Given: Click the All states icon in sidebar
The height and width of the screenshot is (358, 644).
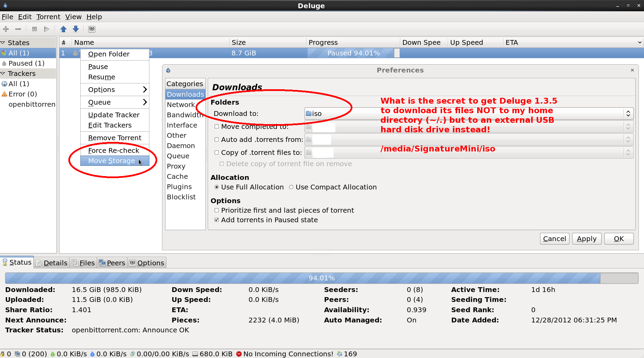Looking at the screenshot, I should click(x=4, y=53).
